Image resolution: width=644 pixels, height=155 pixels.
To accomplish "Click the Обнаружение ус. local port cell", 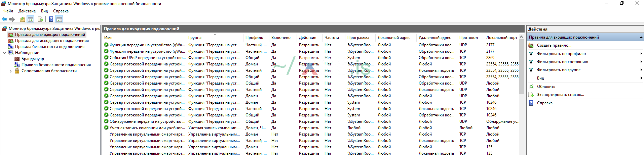I will [x=502, y=121].
